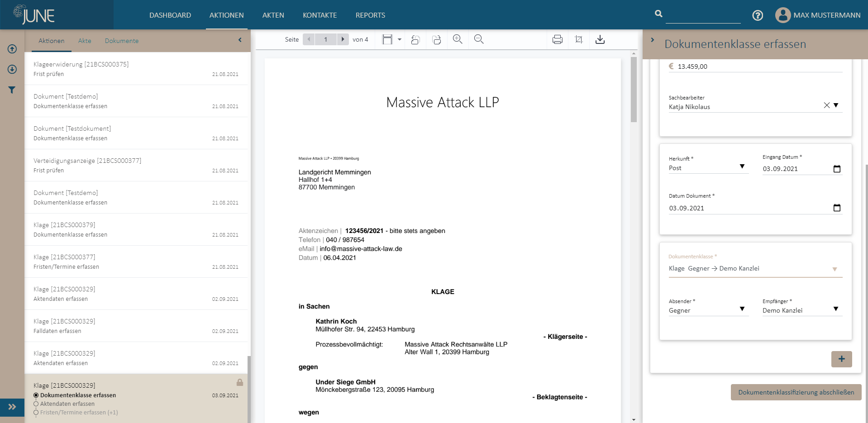The height and width of the screenshot is (423, 868).
Task: Rotate document page right
Action: 437,40
